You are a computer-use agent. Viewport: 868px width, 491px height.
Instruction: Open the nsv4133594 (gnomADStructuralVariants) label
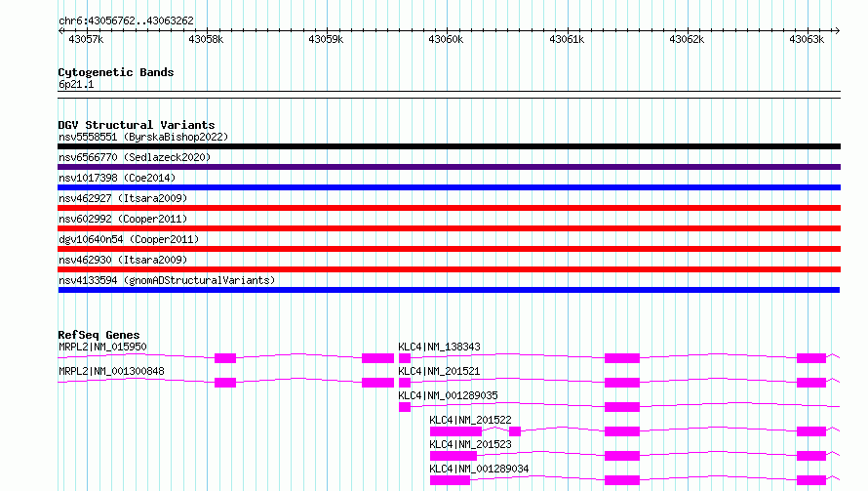[x=167, y=280]
